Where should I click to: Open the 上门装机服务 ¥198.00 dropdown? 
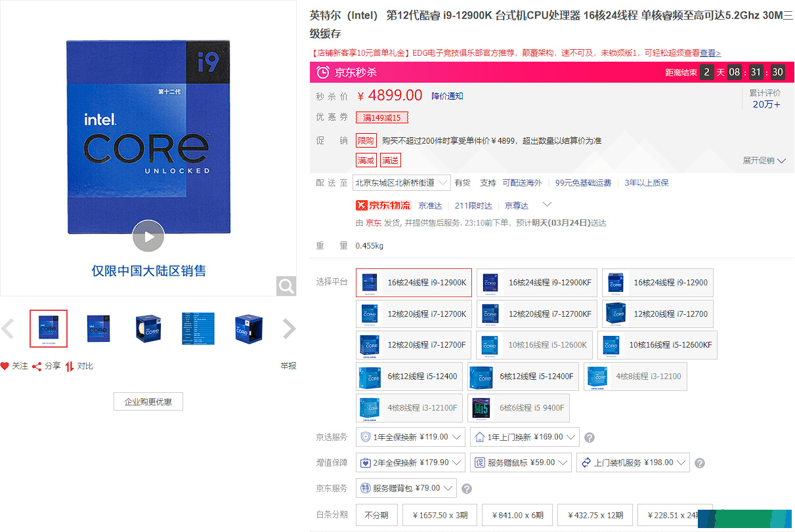coord(633,462)
